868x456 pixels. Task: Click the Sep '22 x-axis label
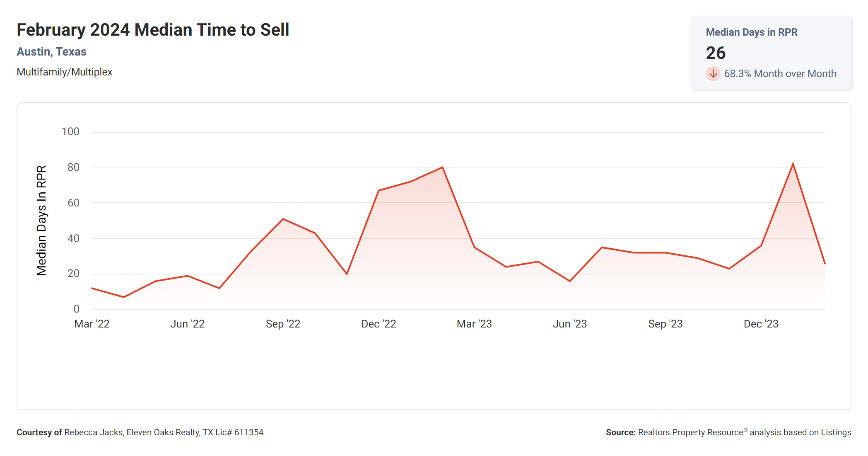coord(283,324)
